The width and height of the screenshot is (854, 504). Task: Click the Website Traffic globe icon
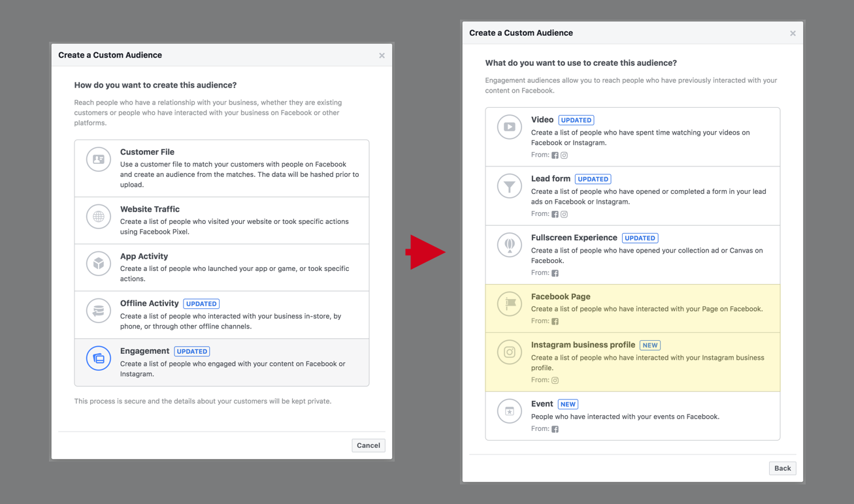(99, 217)
